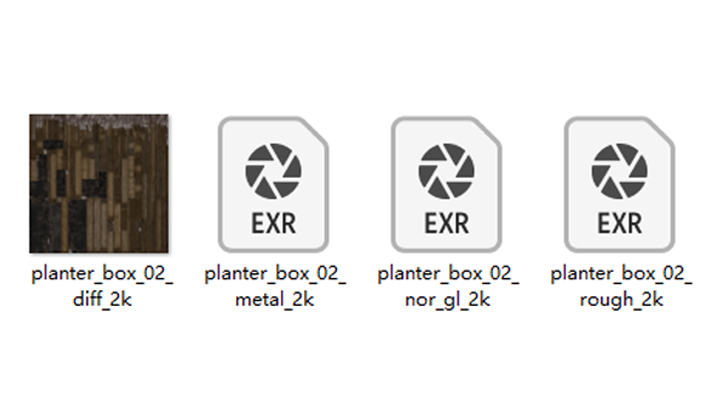Click the diff_2k filename text
The image size is (720, 405).
coord(102,299)
